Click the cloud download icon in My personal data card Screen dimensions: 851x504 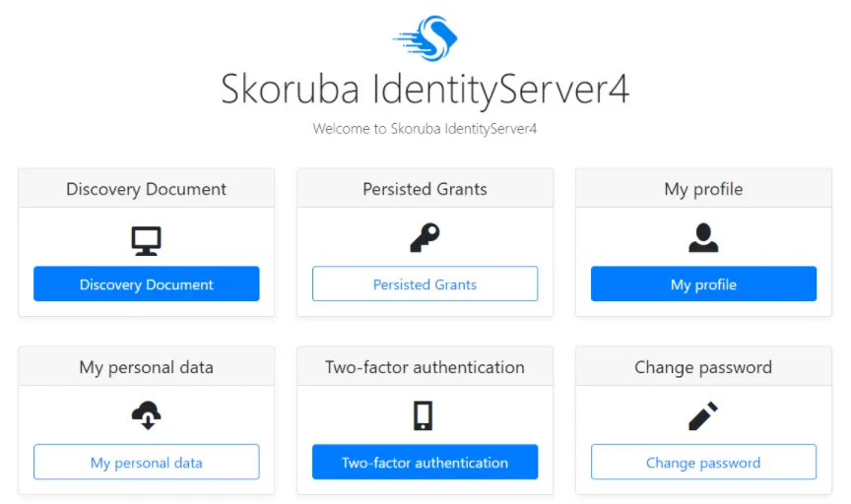point(146,415)
